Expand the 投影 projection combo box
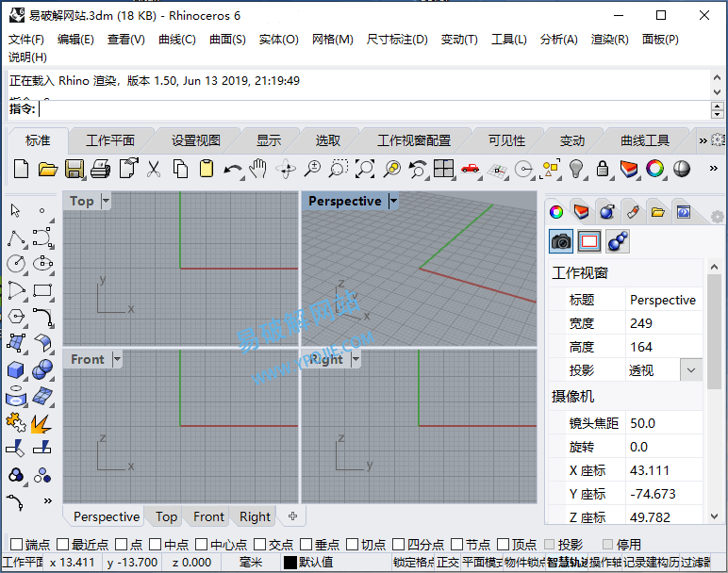Viewport: 728px width, 573px height. [x=691, y=370]
